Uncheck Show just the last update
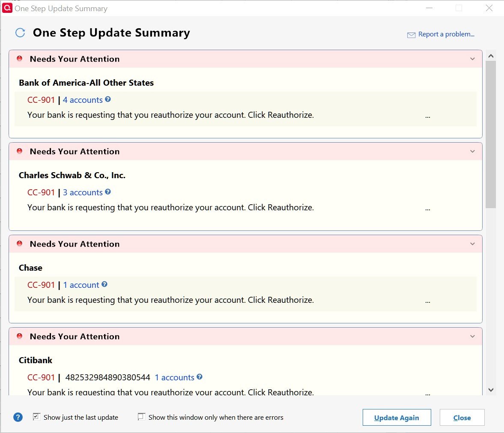This screenshot has width=504, height=433. pos(37,417)
